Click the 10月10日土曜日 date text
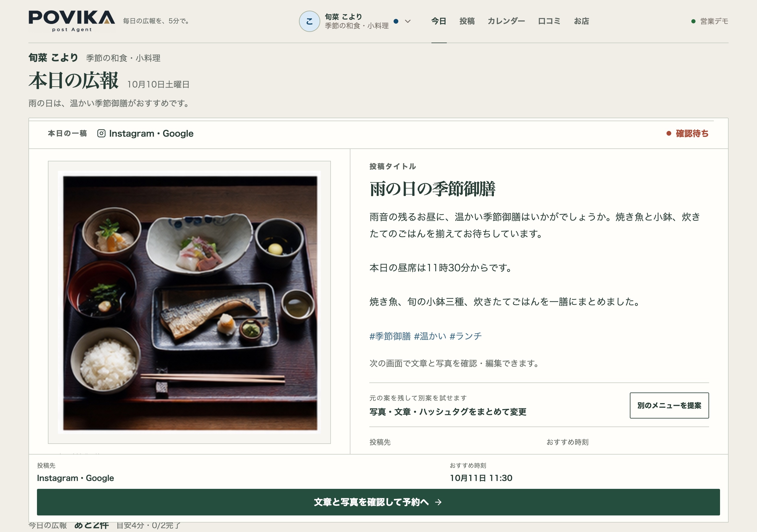Viewport: 757px width, 532px height. tap(158, 85)
